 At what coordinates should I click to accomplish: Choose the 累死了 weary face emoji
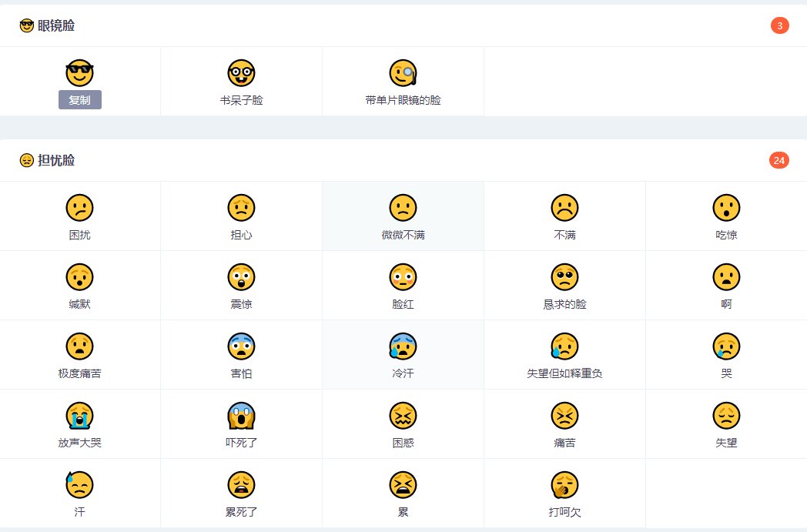pyautogui.click(x=241, y=485)
